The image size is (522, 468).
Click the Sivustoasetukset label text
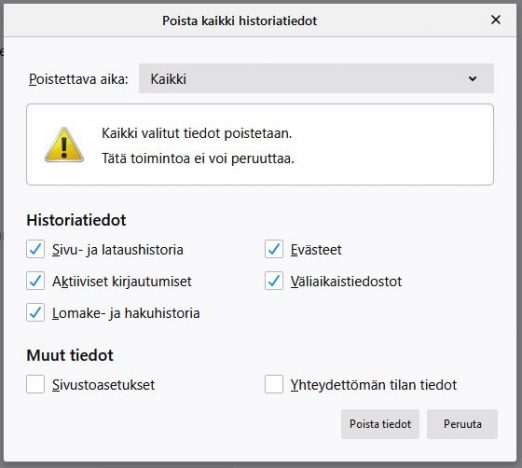pyautogui.click(x=103, y=385)
